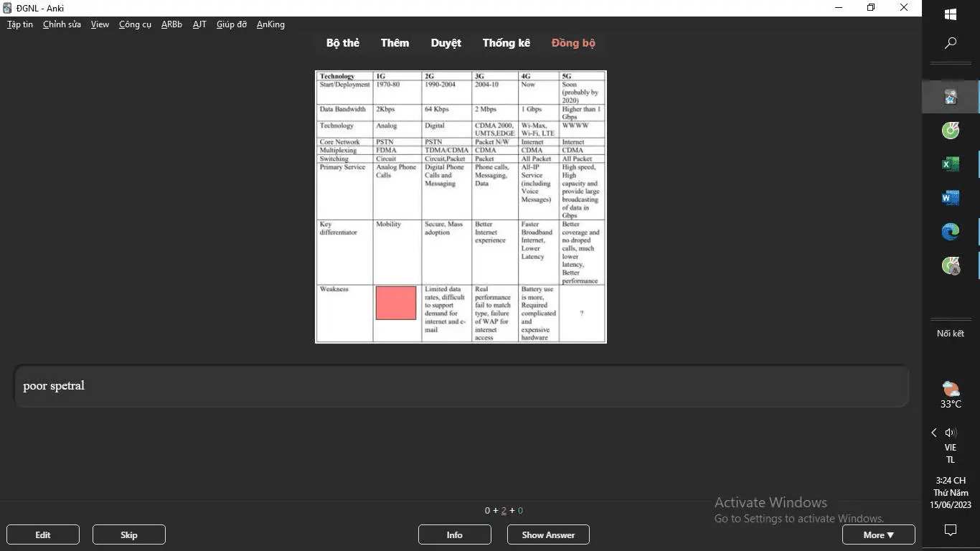Click the volume speaker icon

(x=951, y=433)
